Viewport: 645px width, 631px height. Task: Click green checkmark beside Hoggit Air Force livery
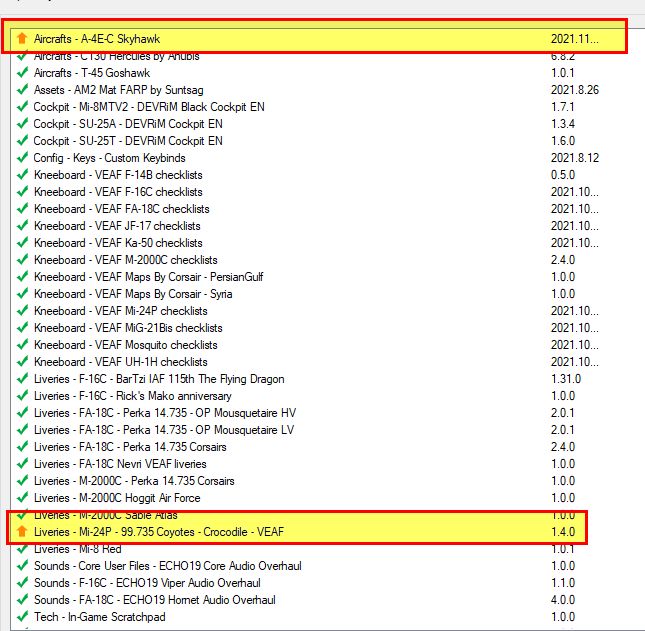click(23, 498)
